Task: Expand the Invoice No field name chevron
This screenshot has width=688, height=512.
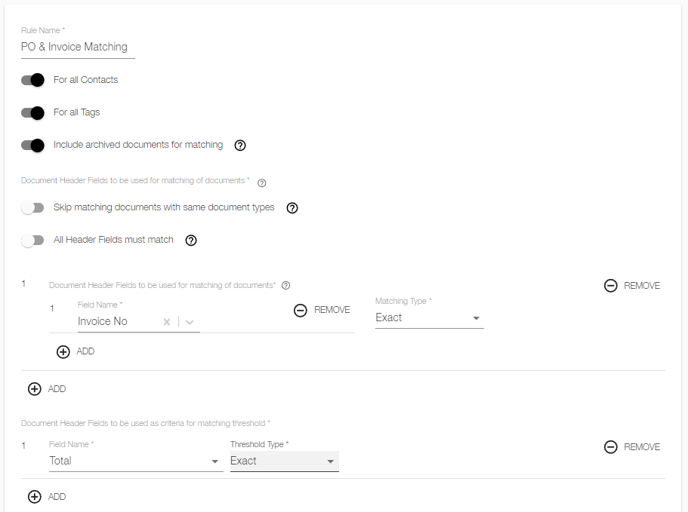Action: pos(190,322)
